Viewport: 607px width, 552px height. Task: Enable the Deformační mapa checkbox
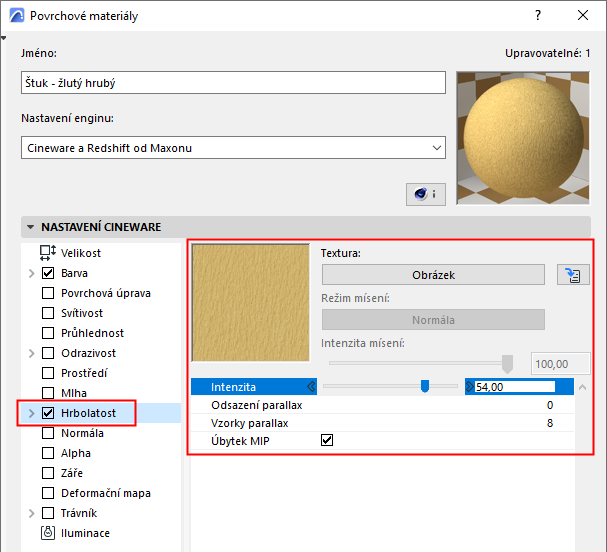(48, 493)
